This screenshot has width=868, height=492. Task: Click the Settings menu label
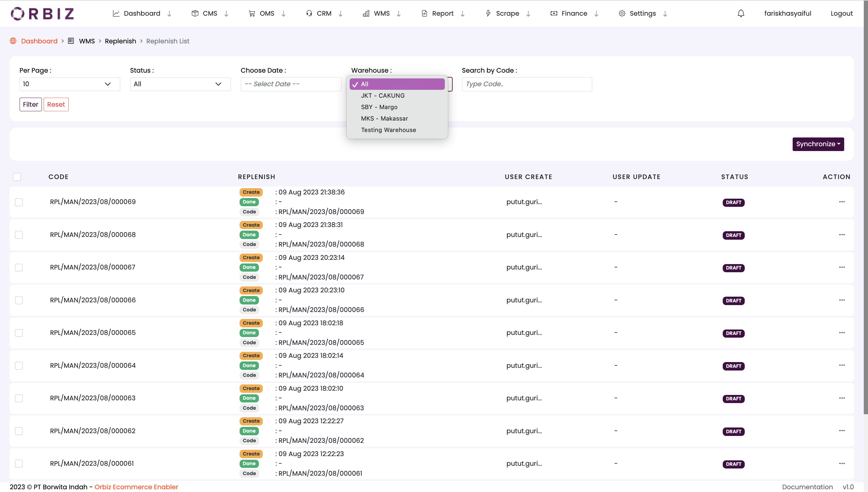pyautogui.click(x=643, y=14)
